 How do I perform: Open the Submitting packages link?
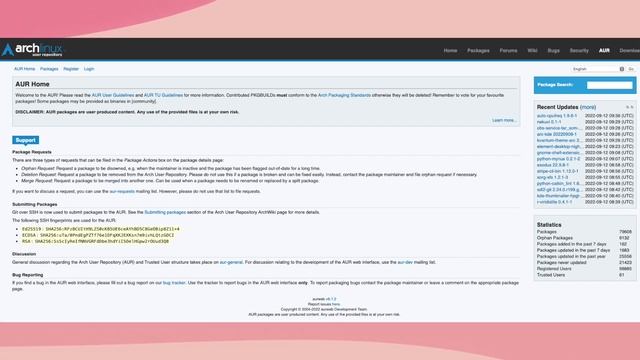click(165, 212)
